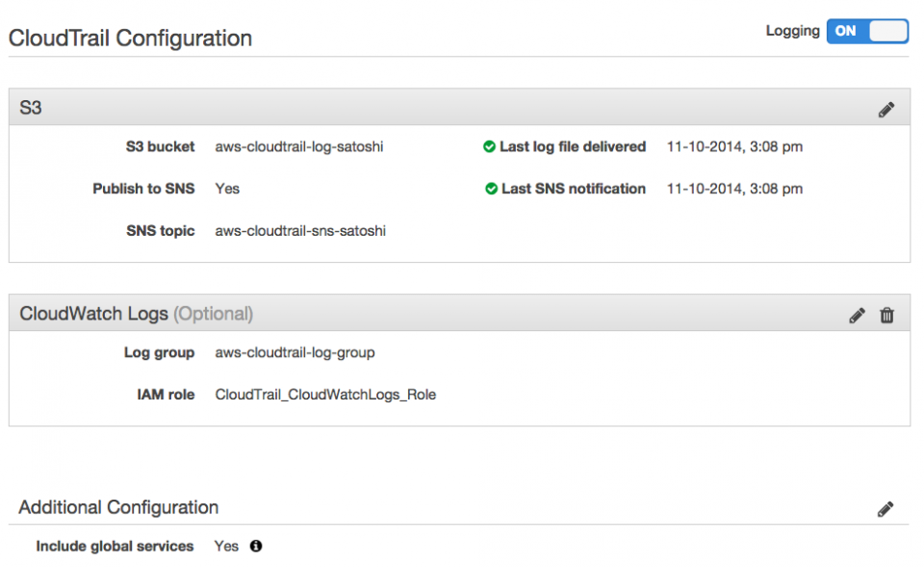Edit the Additional Configuration section

[x=885, y=508]
